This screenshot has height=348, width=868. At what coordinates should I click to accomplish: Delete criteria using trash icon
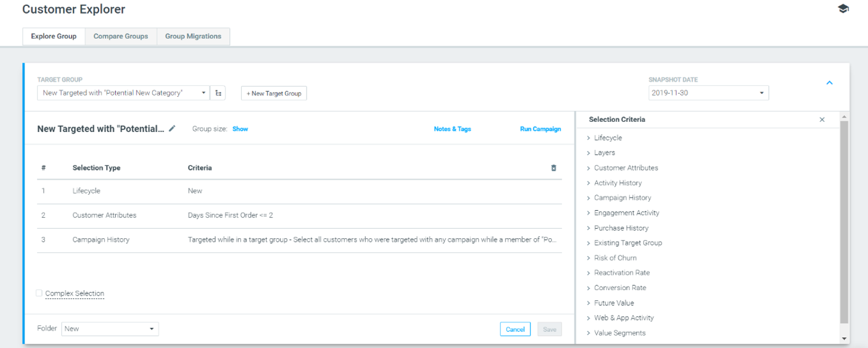point(554,168)
